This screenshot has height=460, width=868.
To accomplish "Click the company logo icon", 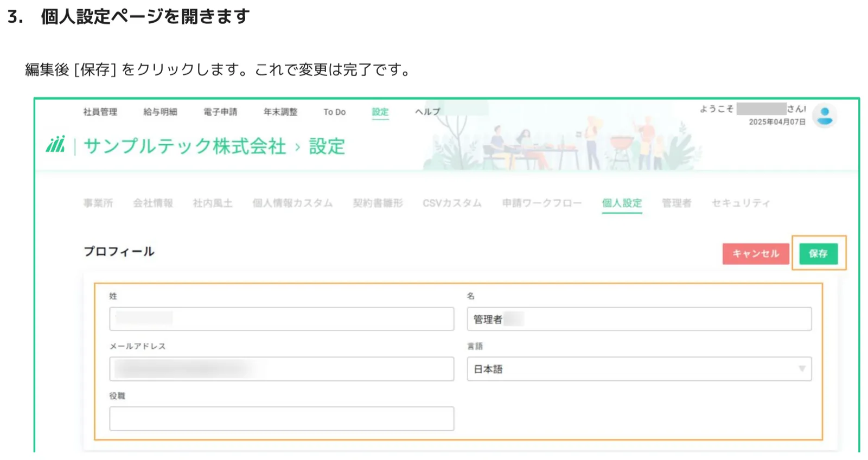I will pyautogui.click(x=55, y=144).
